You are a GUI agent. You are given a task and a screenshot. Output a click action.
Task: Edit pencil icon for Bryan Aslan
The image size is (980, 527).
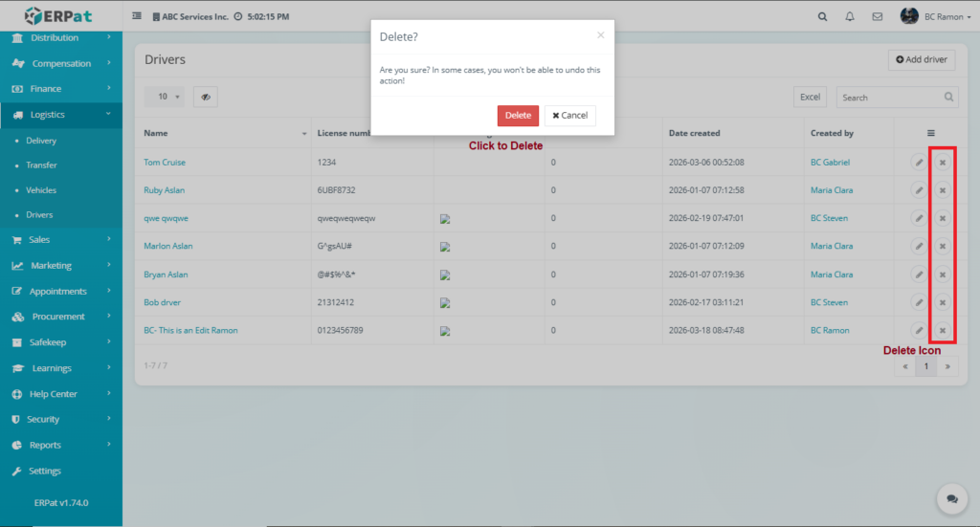919,274
